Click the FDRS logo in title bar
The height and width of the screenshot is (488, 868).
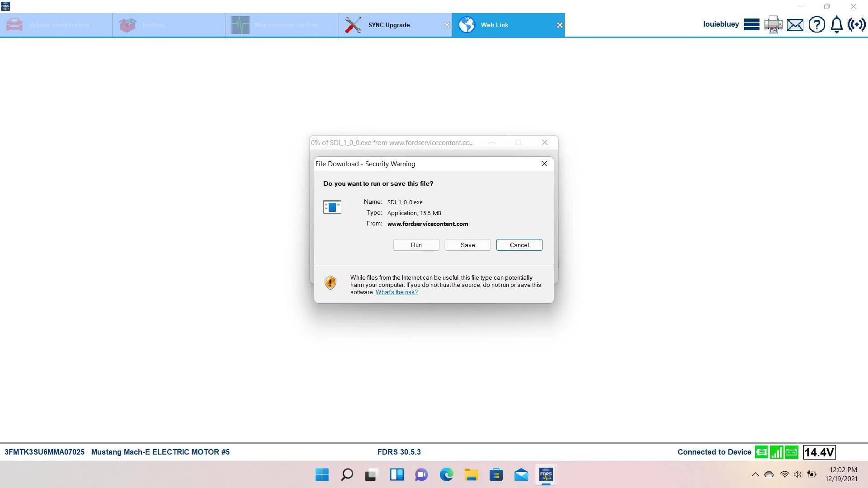(5, 6)
